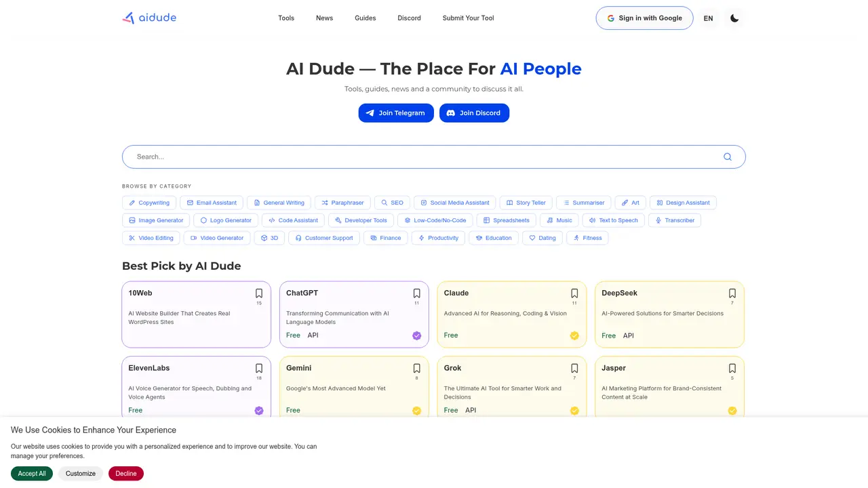Bookmark the DeepSeek tool card
The width and height of the screenshot is (868, 488).
[732, 293]
